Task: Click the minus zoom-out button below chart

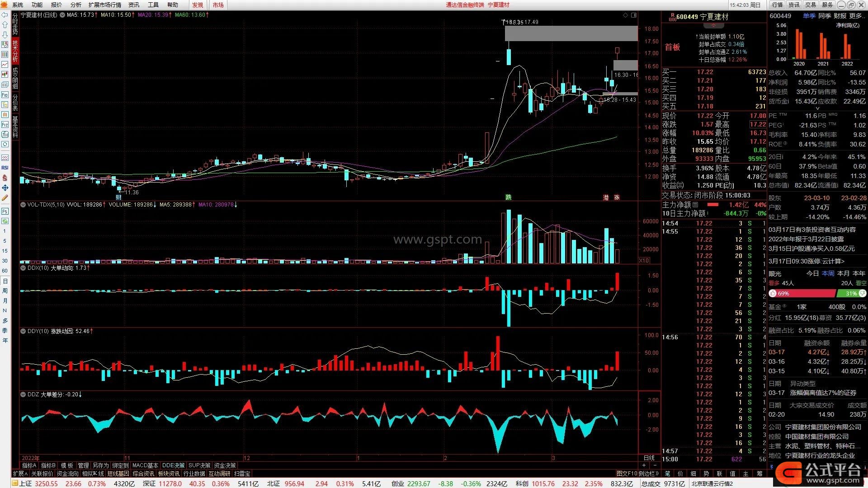Action: (656, 465)
